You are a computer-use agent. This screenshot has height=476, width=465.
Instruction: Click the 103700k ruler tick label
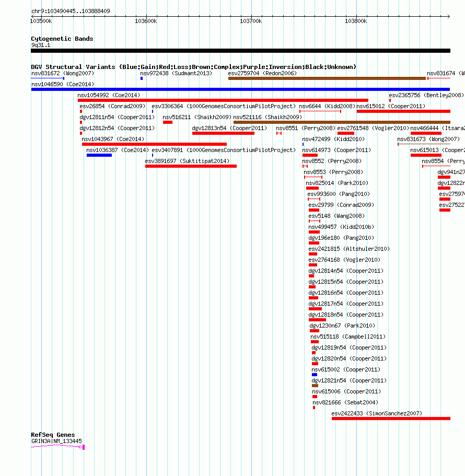click(251, 21)
